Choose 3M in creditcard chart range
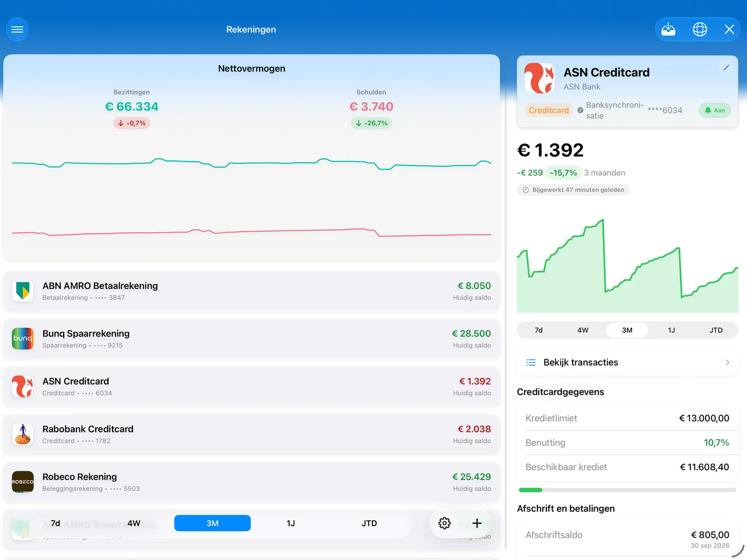The width and height of the screenshot is (747, 560). [x=627, y=330]
